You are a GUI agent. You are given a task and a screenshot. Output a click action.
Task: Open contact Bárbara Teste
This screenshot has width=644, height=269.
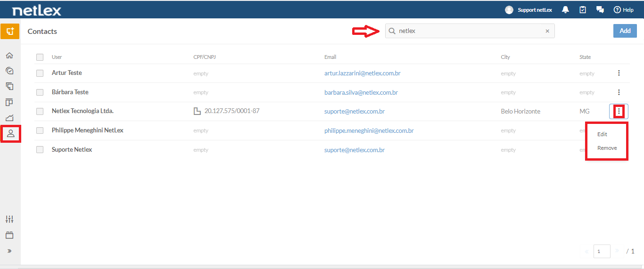[70, 92]
